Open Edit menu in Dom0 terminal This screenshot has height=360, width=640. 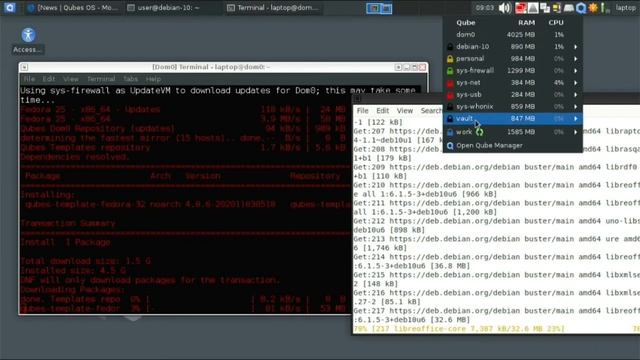click(49, 79)
